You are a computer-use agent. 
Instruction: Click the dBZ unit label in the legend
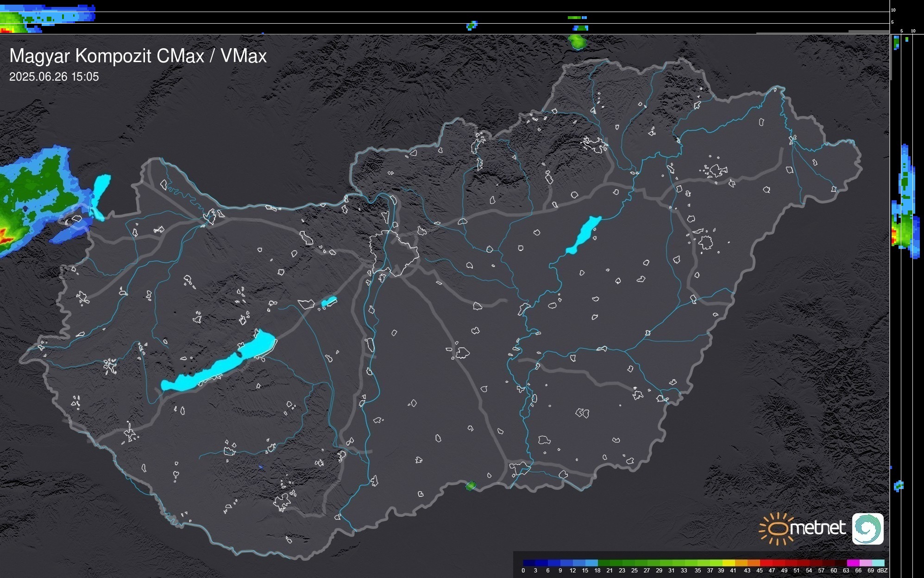(x=882, y=571)
